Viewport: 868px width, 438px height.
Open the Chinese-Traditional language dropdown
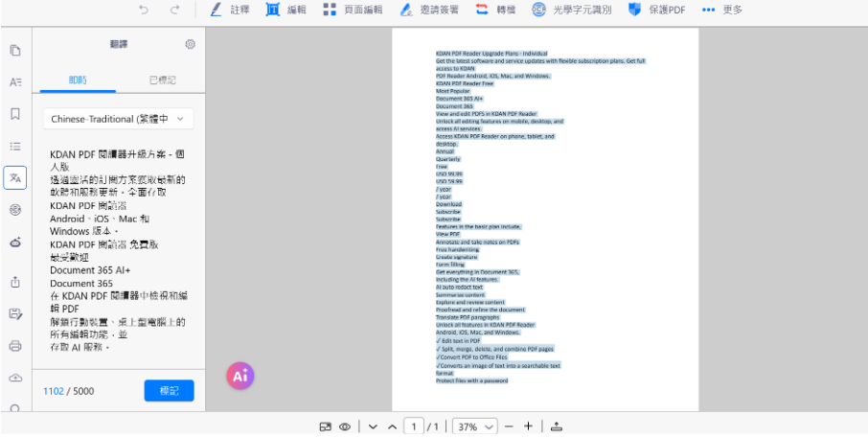click(119, 119)
